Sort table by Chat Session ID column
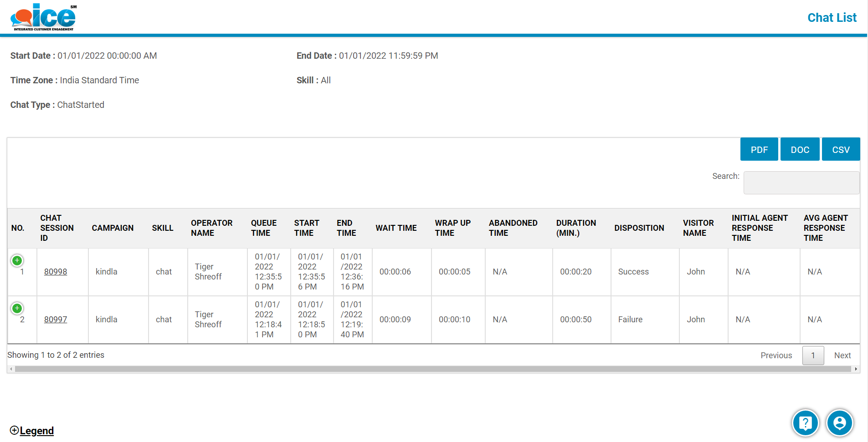 pos(56,228)
